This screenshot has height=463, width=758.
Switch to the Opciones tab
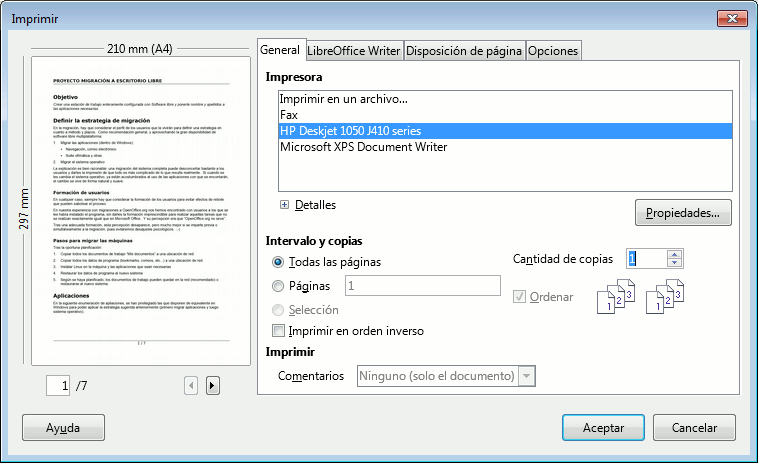553,51
